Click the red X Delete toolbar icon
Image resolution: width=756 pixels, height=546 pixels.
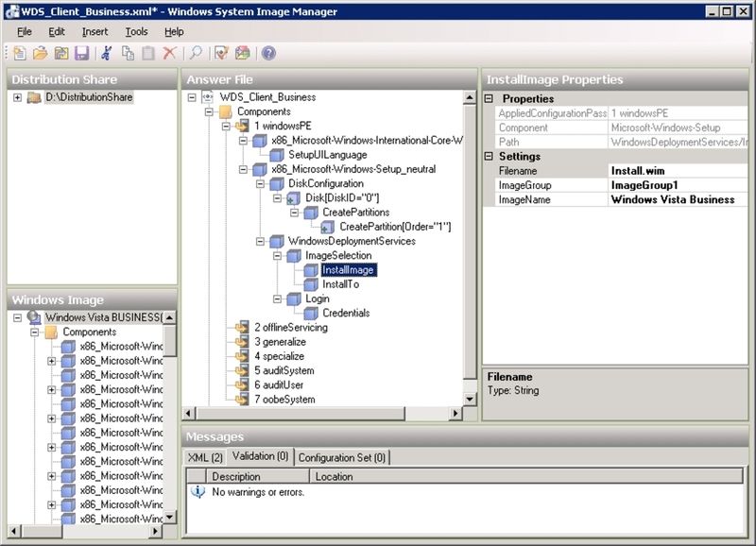click(170, 54)
